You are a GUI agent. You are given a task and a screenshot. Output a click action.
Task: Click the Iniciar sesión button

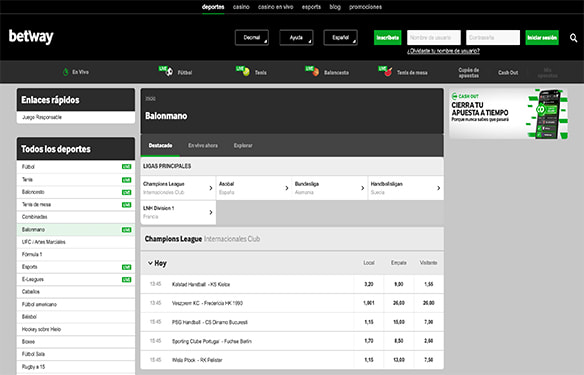click(x=542, y=38)
